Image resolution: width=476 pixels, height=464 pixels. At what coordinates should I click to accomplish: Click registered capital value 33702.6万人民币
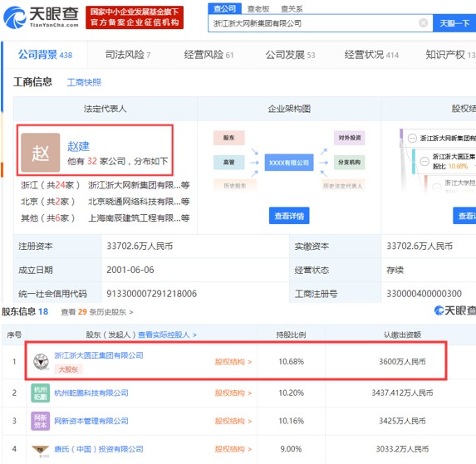(x=140, y=246)
